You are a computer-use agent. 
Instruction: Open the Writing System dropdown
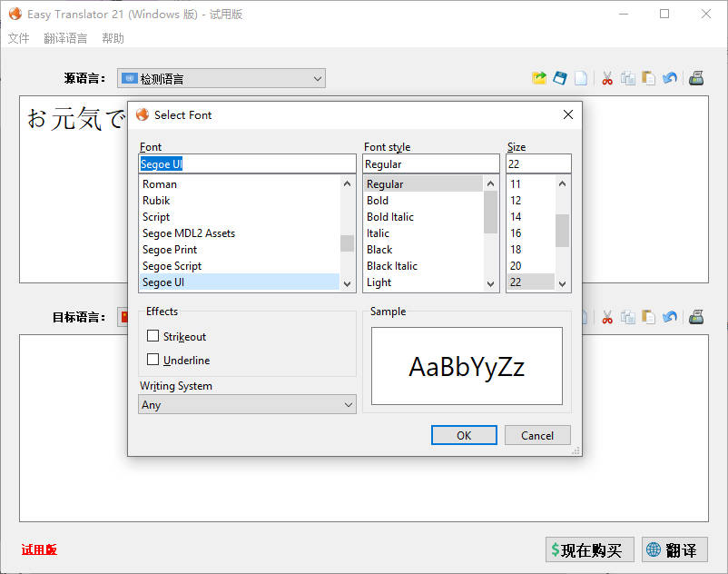point(247,404)
